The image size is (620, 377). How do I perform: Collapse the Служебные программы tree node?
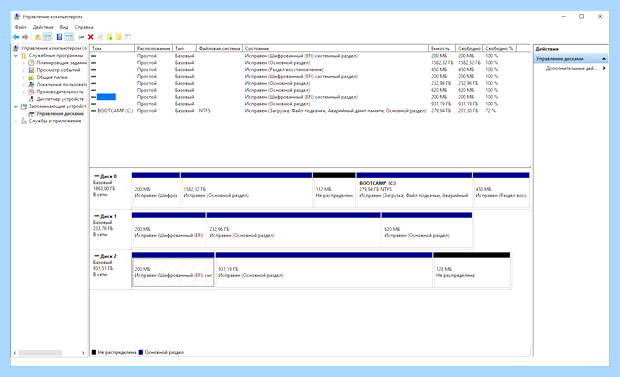[x=16, y=56]
